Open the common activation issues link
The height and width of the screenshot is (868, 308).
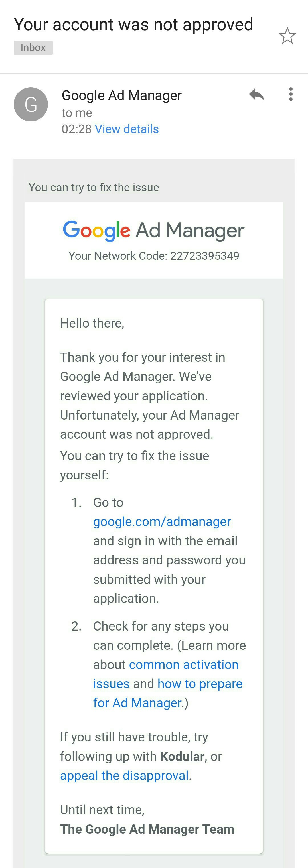[x=166, y=674]
